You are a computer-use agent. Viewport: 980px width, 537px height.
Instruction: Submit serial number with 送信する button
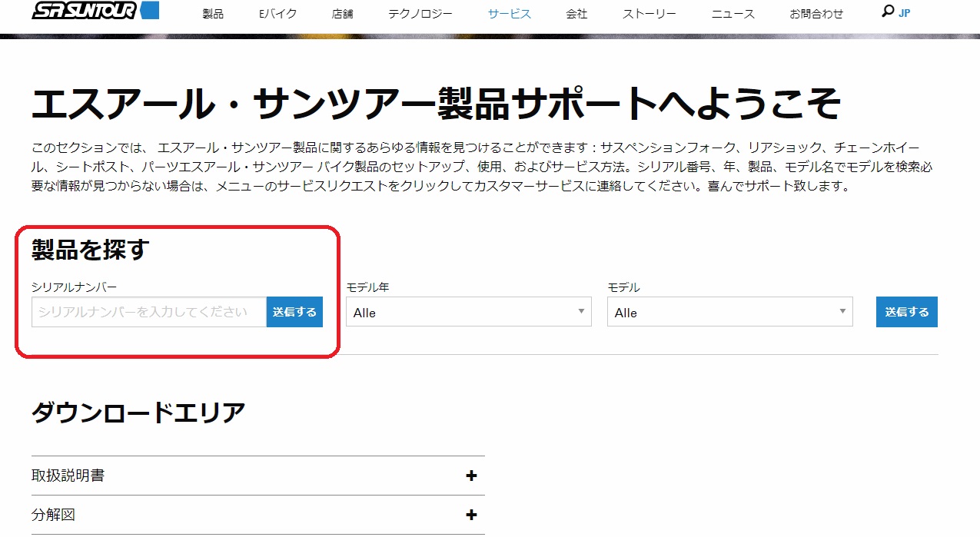(x=294, y=312)
